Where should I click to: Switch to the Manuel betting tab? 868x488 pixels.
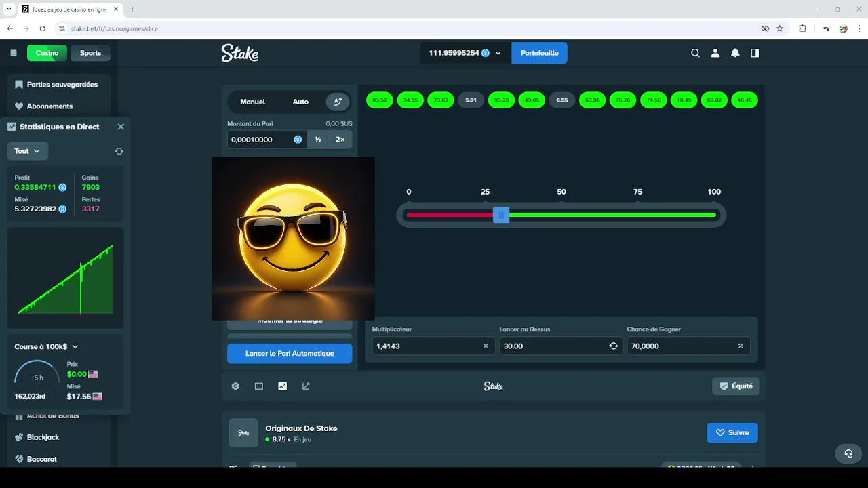point(253,102)
